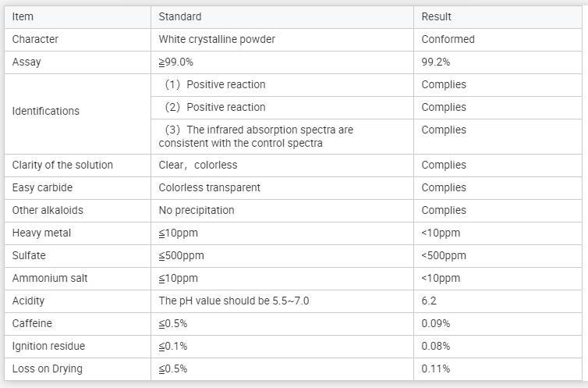
Task: Click the "Standard" column header
Action: [x=179, y=16]
